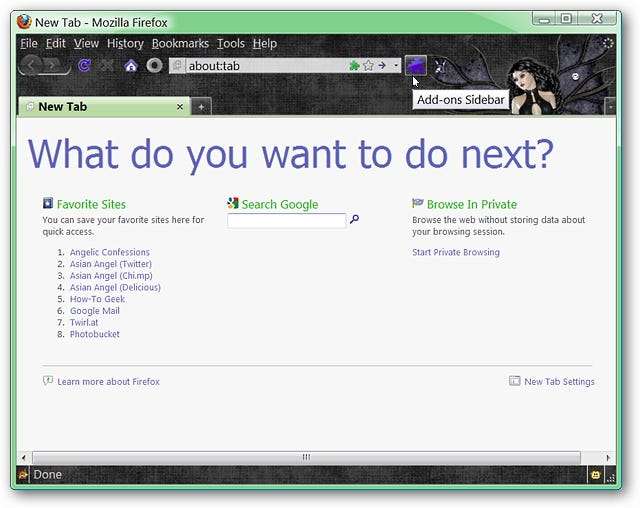Image resolution: width=640 pixels, height=508 pixels.
Task: Click the scroll right arrow
Action: click(608, 457)
